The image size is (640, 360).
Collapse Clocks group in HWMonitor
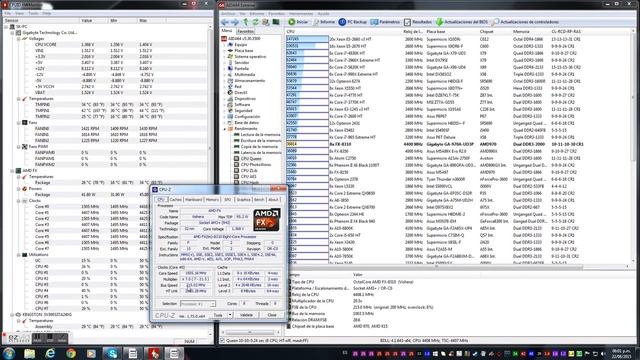(x=18, y=201)
